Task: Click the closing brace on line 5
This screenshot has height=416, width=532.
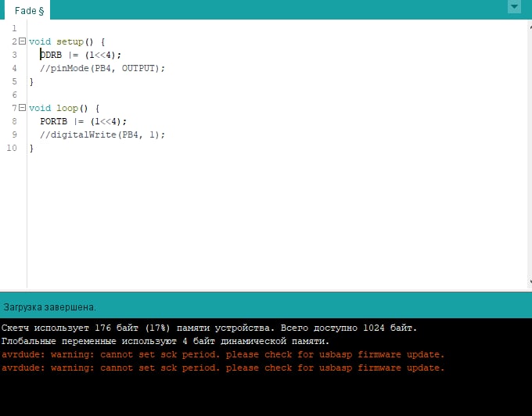Action: 31,81
